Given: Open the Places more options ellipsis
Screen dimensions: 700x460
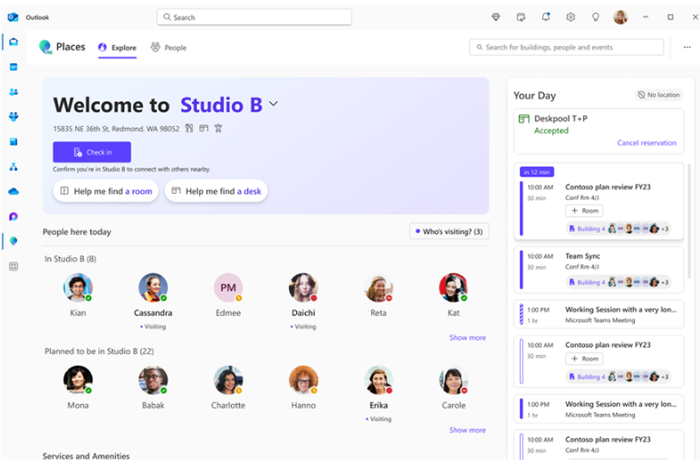Looking at the screenshot, I should [687, 47].
